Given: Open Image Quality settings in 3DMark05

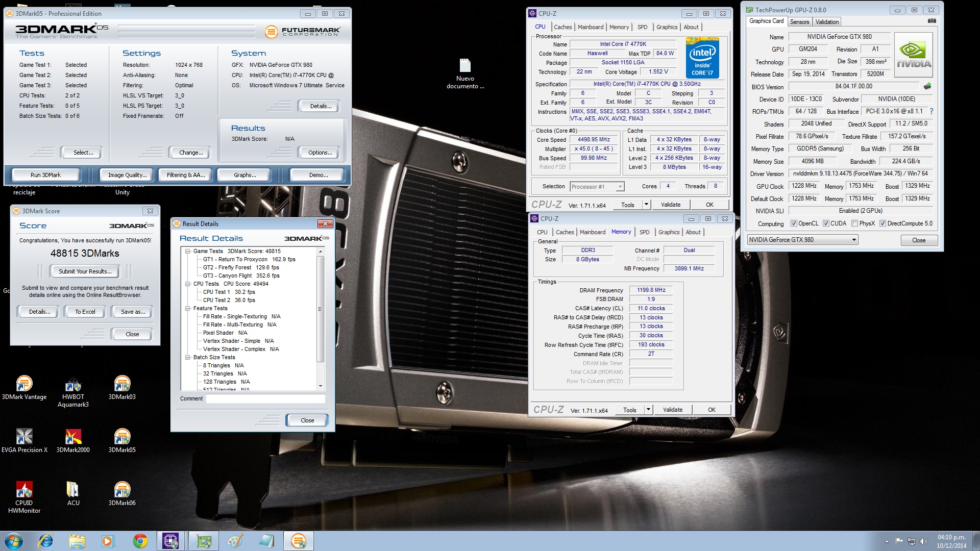Looking at the screenshot, I should [x=127, y=175].
